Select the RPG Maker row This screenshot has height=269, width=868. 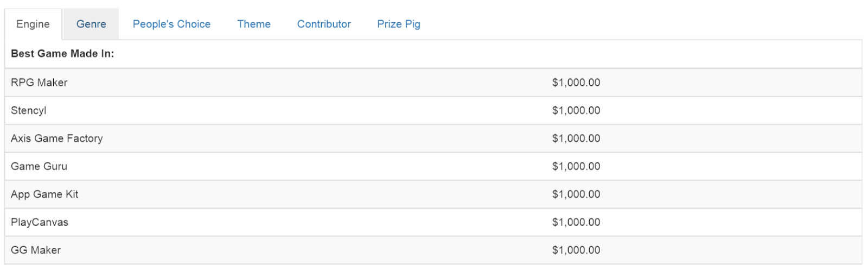tap(39, 83)
